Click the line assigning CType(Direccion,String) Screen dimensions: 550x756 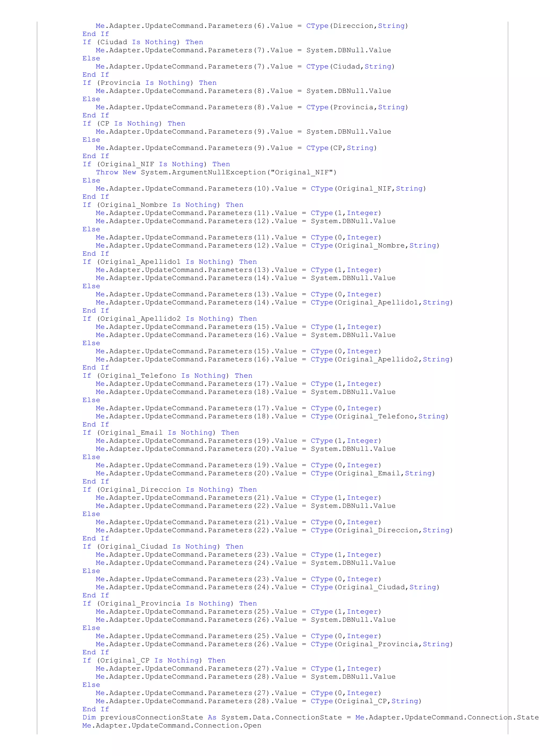(x=252, y=26)
